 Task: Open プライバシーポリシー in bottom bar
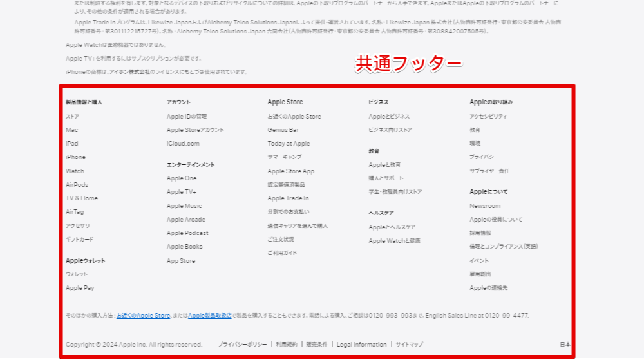[242, 345]
